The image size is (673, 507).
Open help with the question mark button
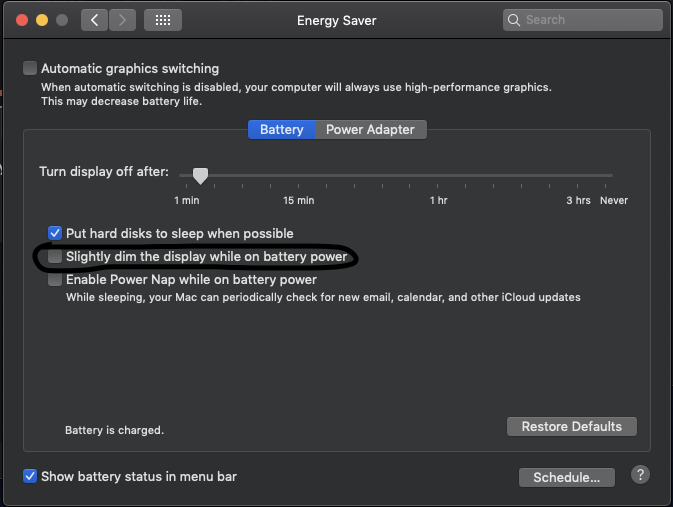(640, 475)
